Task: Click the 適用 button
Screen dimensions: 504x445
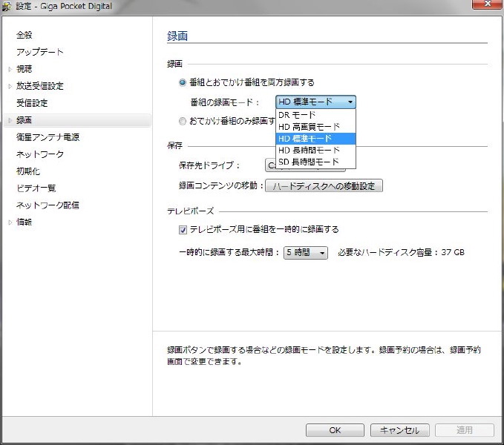Action: click(x=465, y=430)
